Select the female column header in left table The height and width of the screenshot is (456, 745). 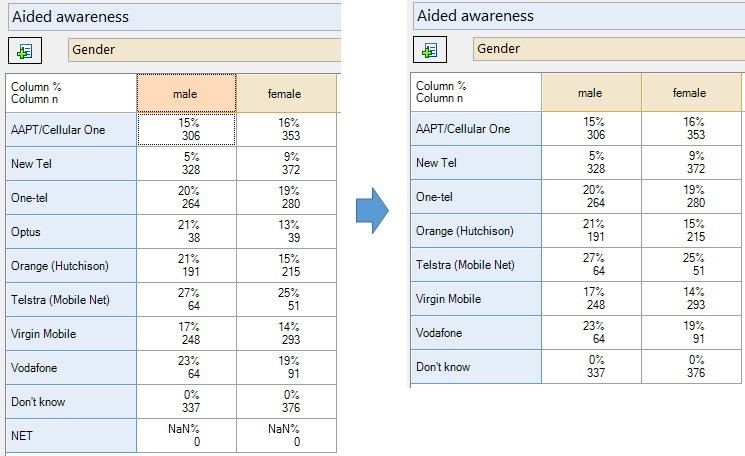286,94
